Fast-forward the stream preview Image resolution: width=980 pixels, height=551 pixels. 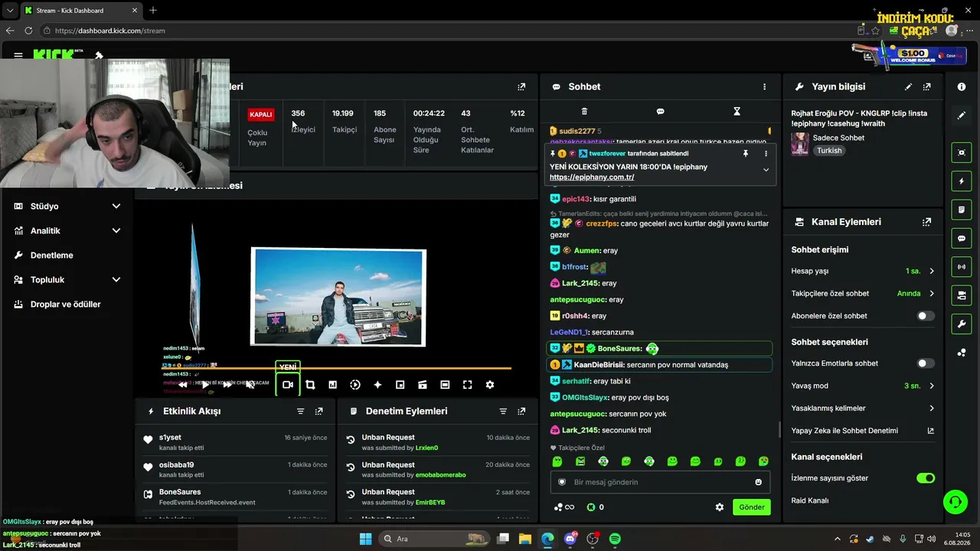(x=227, y=385)
